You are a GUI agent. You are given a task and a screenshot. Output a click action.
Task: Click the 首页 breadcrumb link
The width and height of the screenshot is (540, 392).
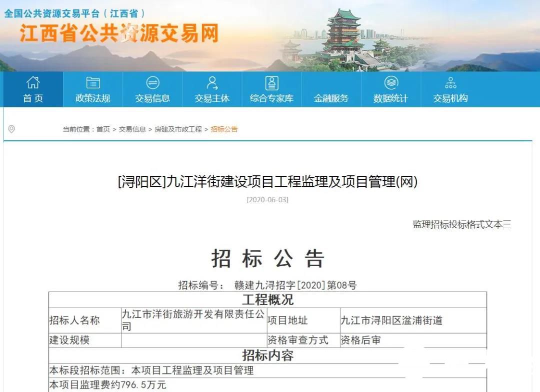click(x=103, y=129)
